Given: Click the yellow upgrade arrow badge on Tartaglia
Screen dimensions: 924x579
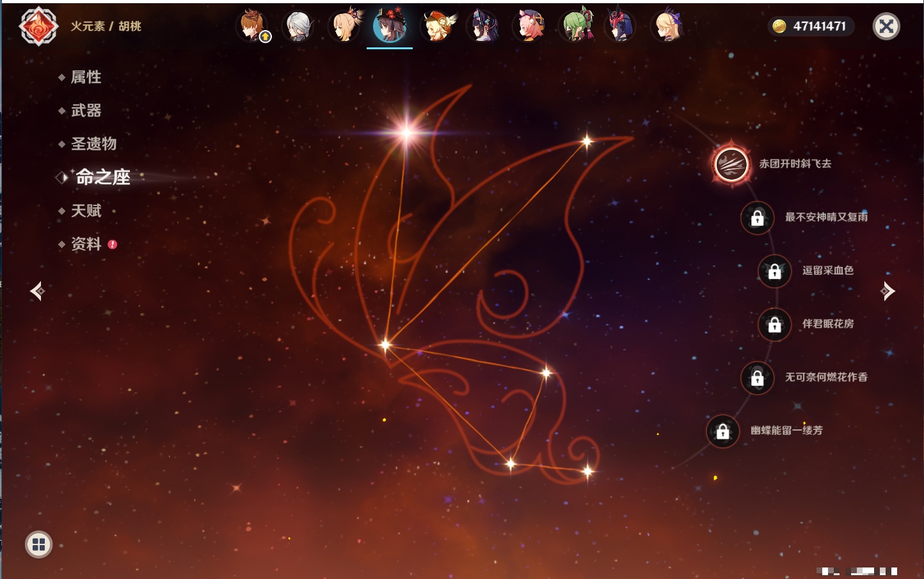Looking at the screenshot, I should (x=266, y=37).
